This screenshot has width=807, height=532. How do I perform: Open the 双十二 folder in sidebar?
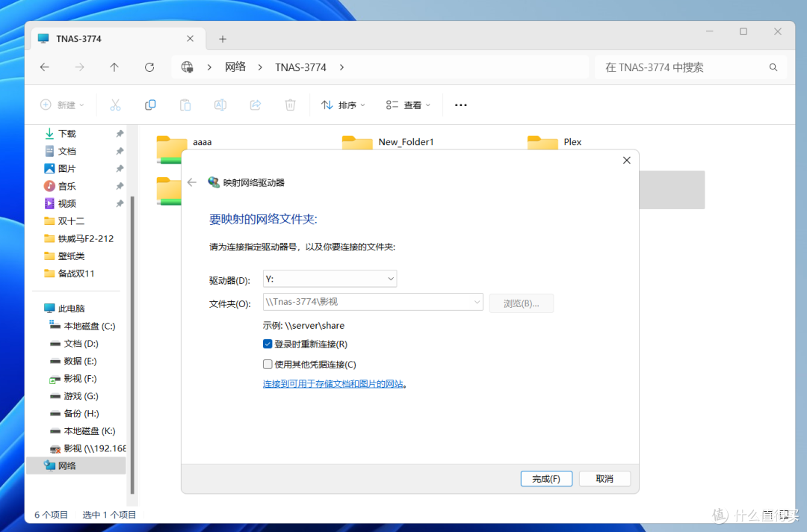coord(71,221)
